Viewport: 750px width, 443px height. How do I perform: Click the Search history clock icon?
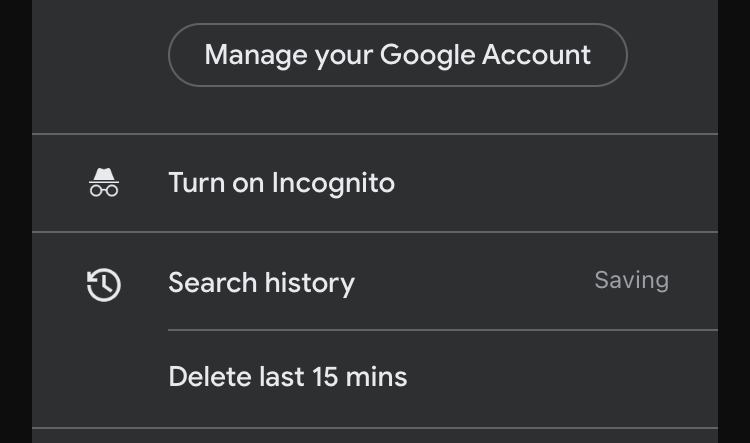pyautogui.click(x=104, y=285)
